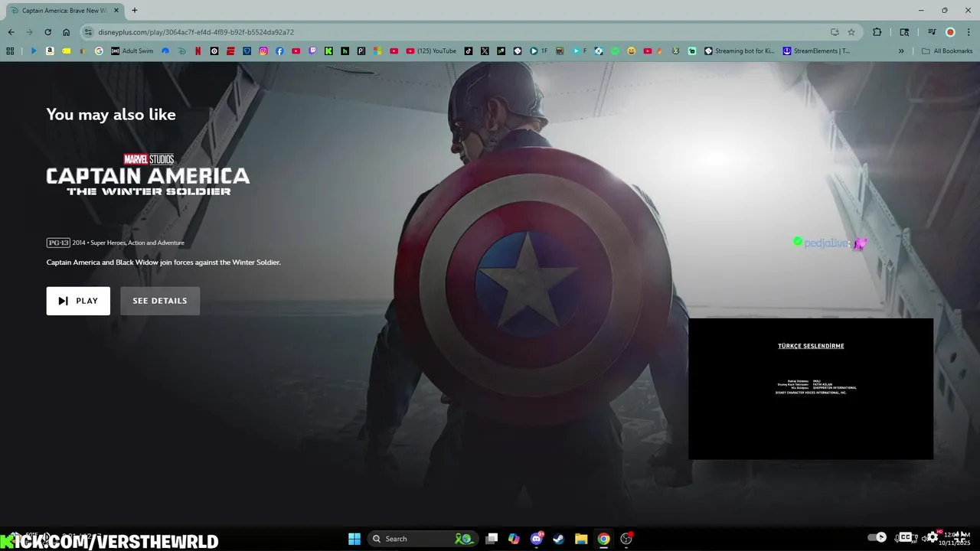Open the 'Streaming bot for Ki...' bookmark
Viewport: 980px width, 551px height.
point(740,51)
